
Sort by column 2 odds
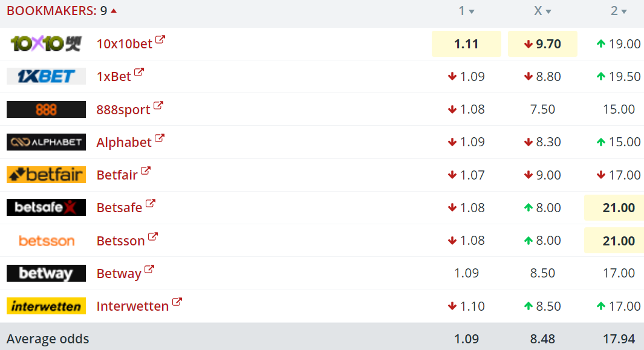tap(619, 11)
